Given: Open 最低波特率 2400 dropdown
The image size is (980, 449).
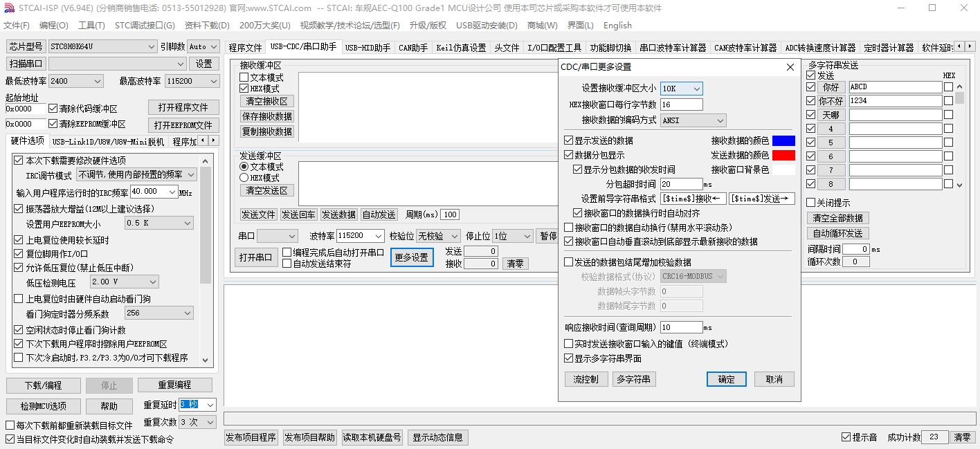Looking at the screenshot, I should click(76, 81).
